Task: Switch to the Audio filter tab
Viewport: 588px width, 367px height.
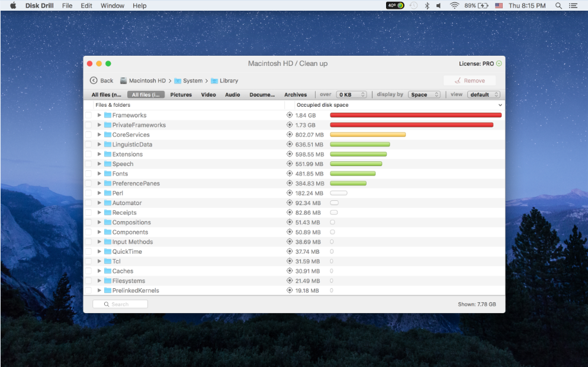Action: 233,95
